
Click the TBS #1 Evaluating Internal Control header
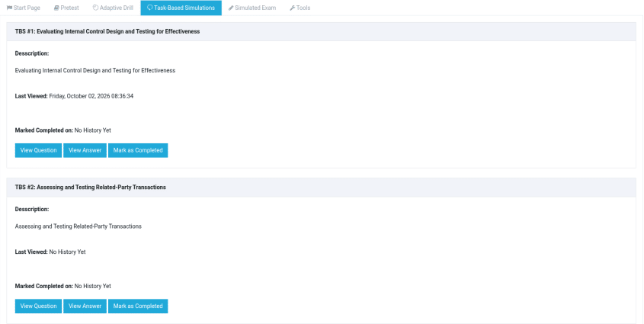(321, 31)
